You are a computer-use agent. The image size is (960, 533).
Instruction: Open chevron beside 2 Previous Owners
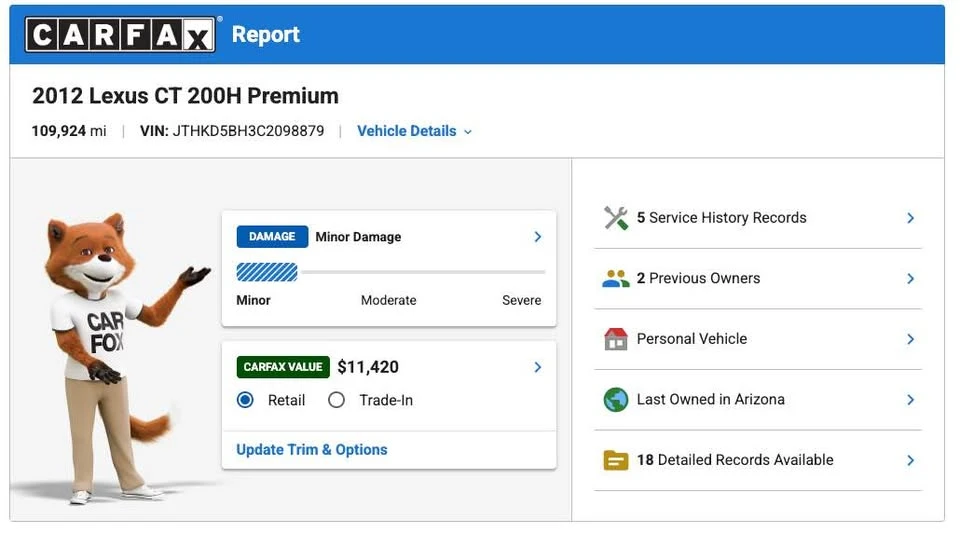coord(910,278)
